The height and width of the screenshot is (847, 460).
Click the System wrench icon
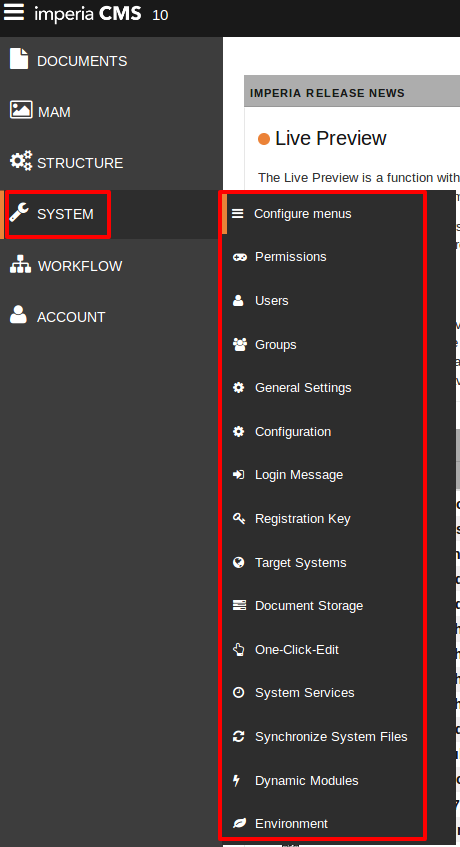(19, 213)
